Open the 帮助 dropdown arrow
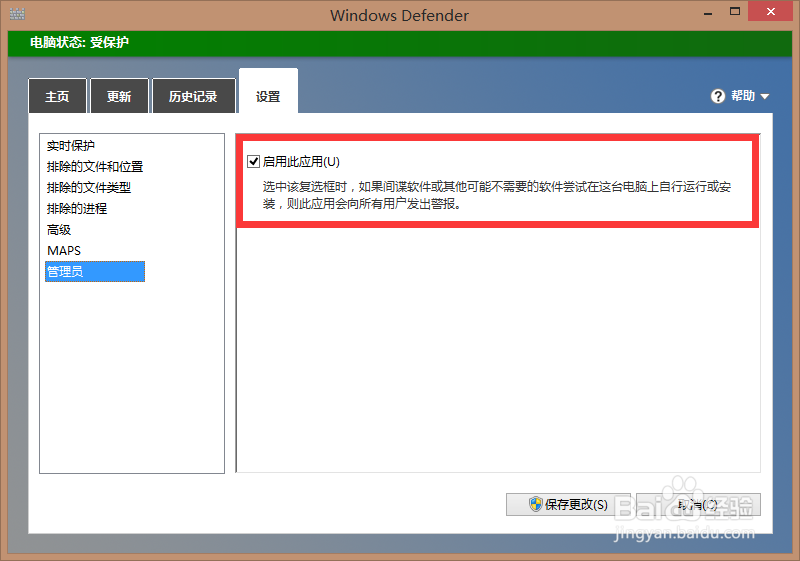Viewport: 800px width, 561px height. click(x=764, y=96)
